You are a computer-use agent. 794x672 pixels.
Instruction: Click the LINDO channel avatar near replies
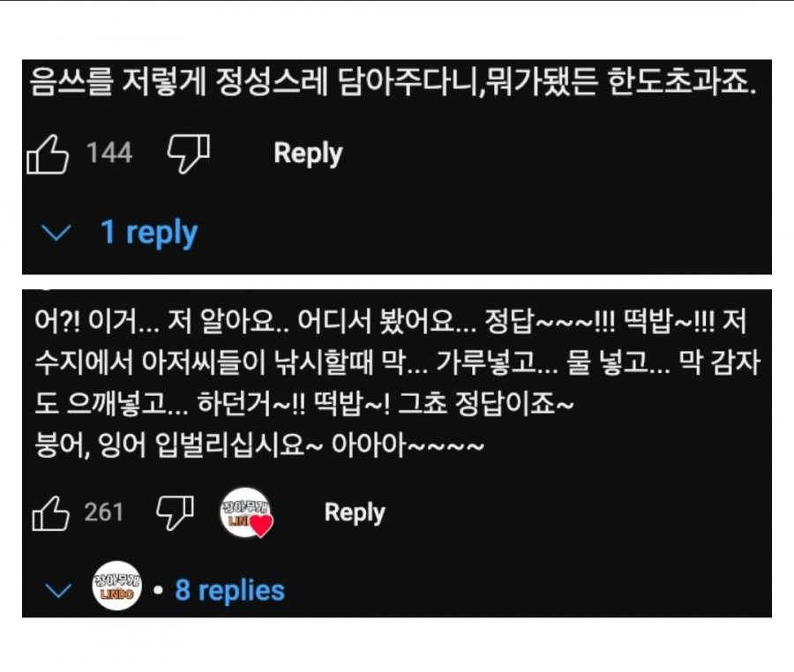pos(116,586)
